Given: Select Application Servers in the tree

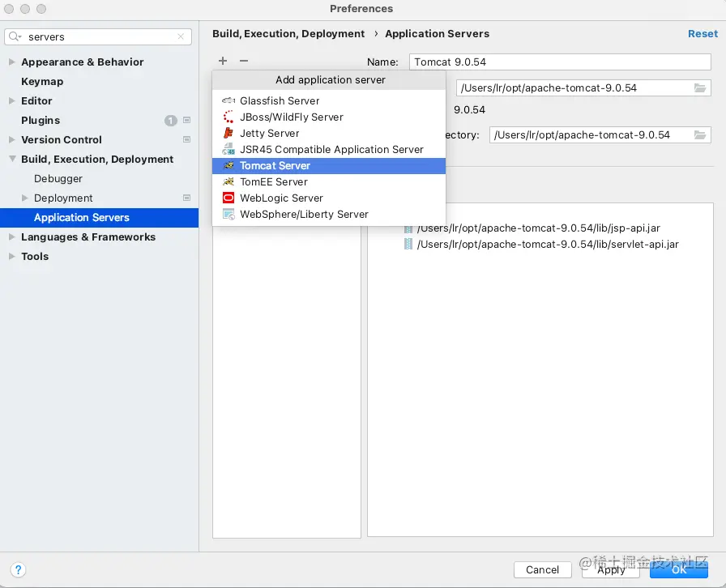Looking at the screenshot, I should 99,218.
